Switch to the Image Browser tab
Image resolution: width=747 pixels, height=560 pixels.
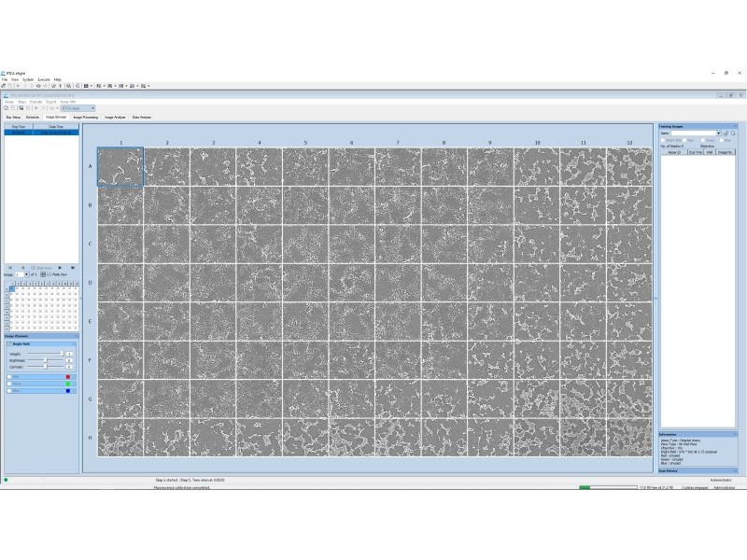click(x=56, y=117)
